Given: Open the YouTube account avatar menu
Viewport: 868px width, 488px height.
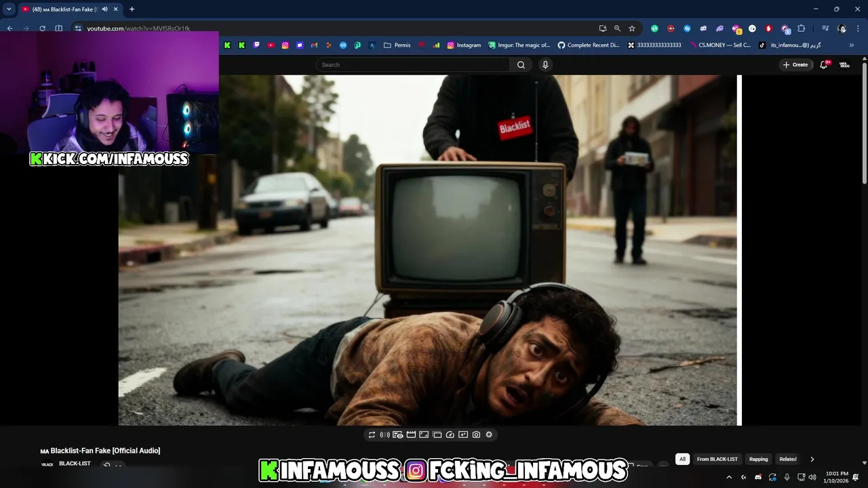Looking at the screenshot, I should (x=844, y=65).
